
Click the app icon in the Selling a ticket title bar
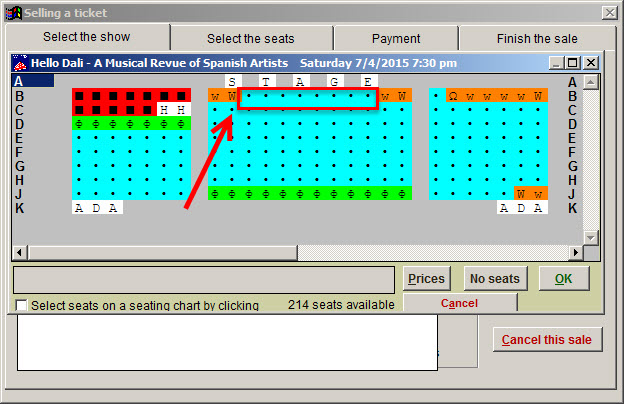tap(14, 13)
